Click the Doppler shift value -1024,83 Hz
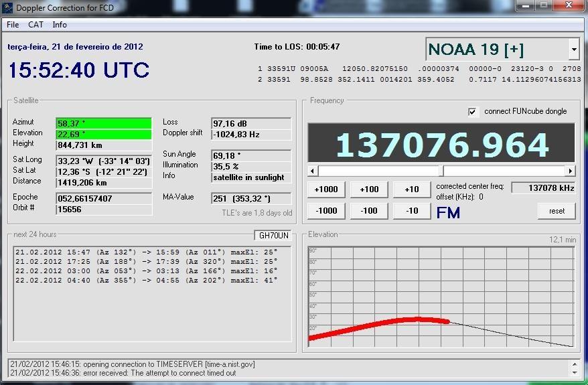 [251, 134]
